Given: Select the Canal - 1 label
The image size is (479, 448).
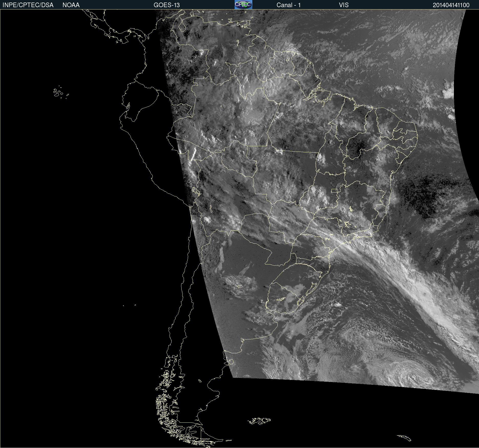Looking at the screenshot, I should click(x=289, y=5).
